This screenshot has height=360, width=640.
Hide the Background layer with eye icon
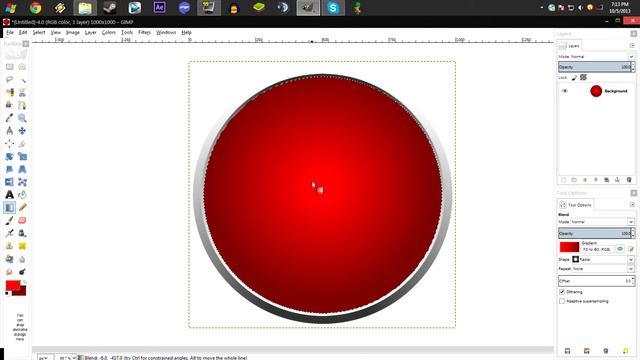click(x=564, y=91)
